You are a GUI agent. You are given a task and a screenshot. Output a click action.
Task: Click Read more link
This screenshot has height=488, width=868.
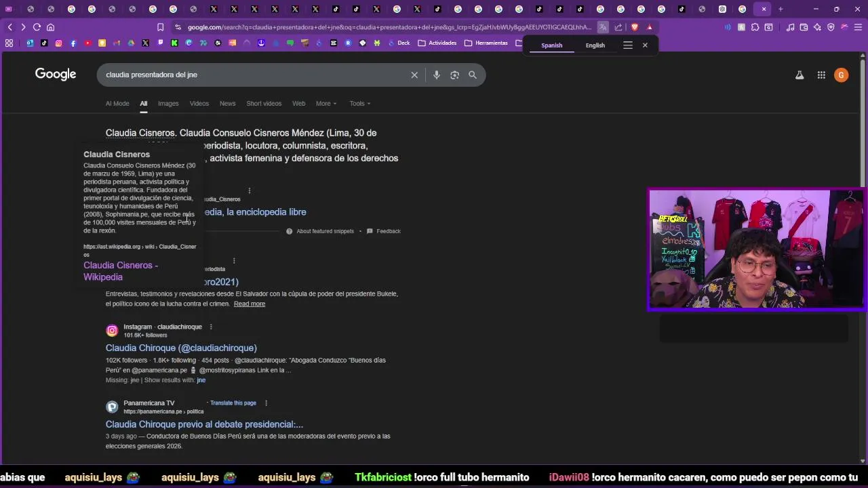[250, 304]
